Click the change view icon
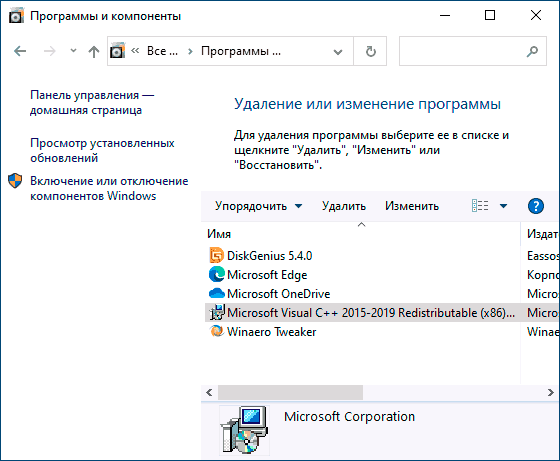 pos(480,206)
